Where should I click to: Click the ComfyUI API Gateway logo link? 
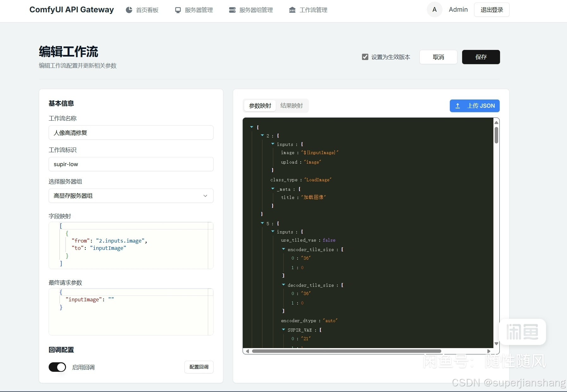(72, 9)
